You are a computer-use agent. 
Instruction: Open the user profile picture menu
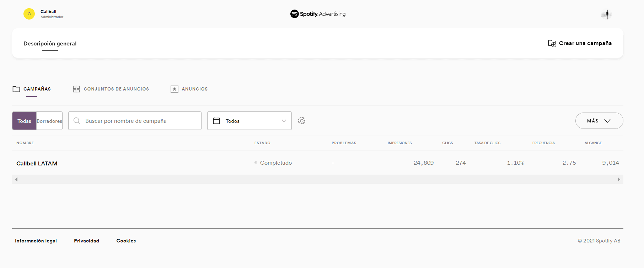tap(607, 15)
